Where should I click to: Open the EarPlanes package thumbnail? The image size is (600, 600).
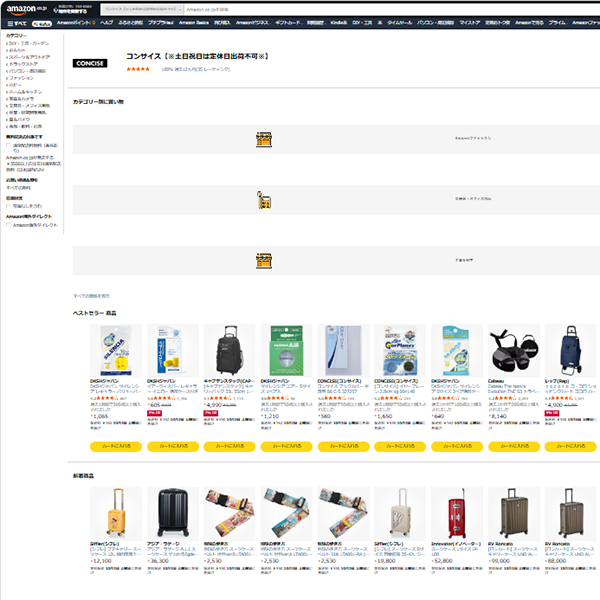pyautogui.click(x=400, y=351)
